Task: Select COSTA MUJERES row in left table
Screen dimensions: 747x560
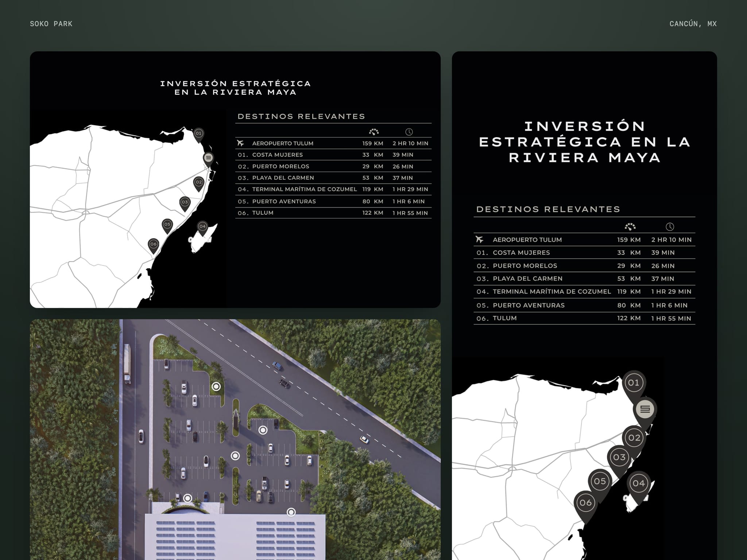Action: (x=333, y=155)
